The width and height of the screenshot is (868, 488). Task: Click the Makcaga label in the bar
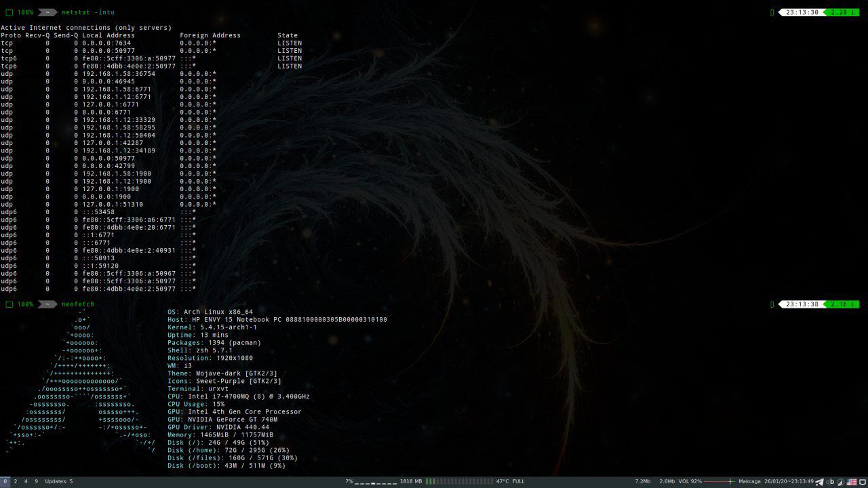749,481
